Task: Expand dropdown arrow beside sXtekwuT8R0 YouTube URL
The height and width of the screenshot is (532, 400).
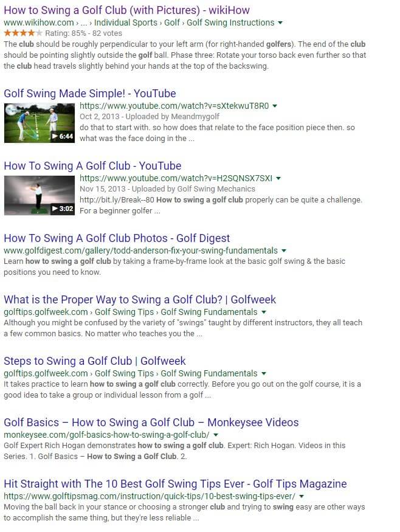Action: 275,106
